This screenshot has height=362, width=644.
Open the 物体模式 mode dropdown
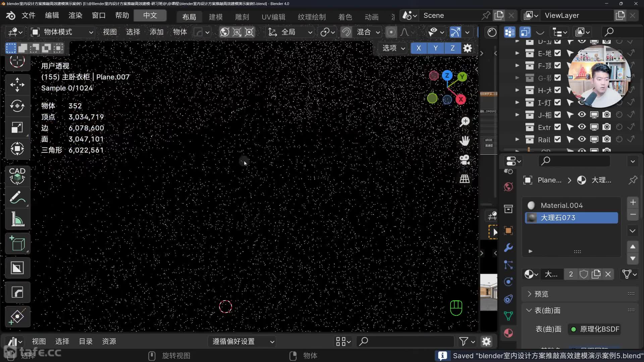[62, 32]
